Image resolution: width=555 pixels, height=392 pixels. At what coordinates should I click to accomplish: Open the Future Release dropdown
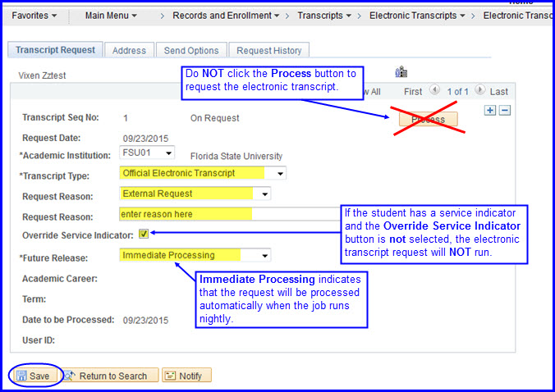coord(195,255)
